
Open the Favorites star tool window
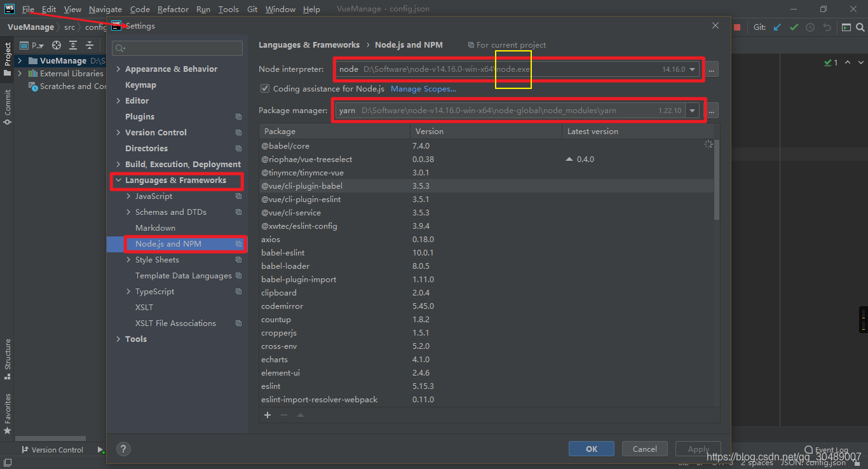(x=7, y=407)
